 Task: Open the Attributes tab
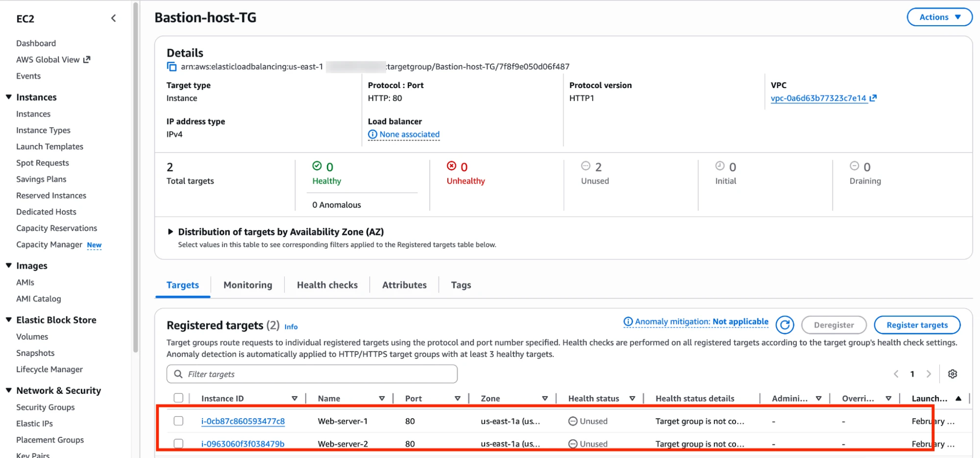[404, 285]
